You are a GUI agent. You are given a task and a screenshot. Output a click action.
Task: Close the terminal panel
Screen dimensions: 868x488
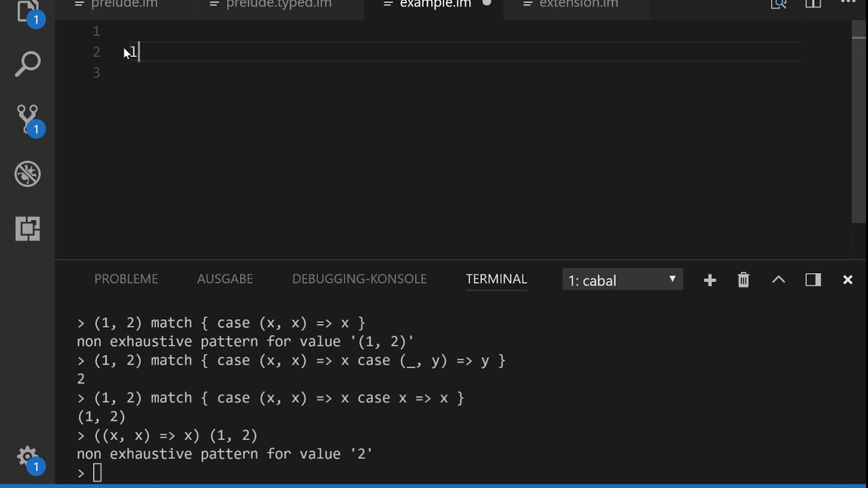[848, 280]
